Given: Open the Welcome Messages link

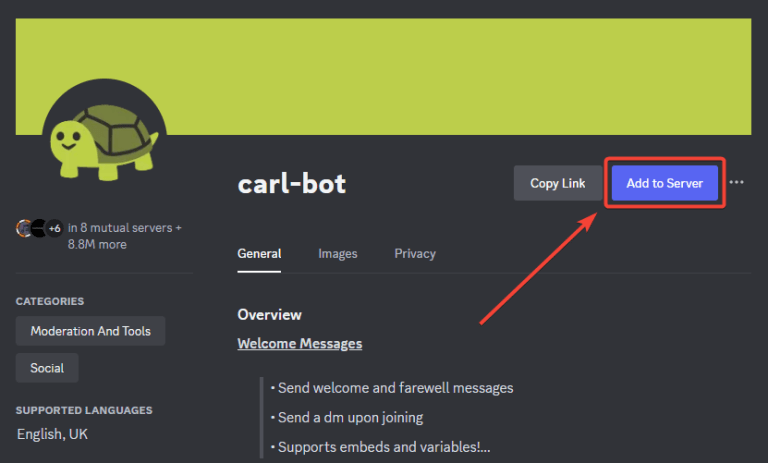Looking at the screenshot, I should [x=299, y=344].
